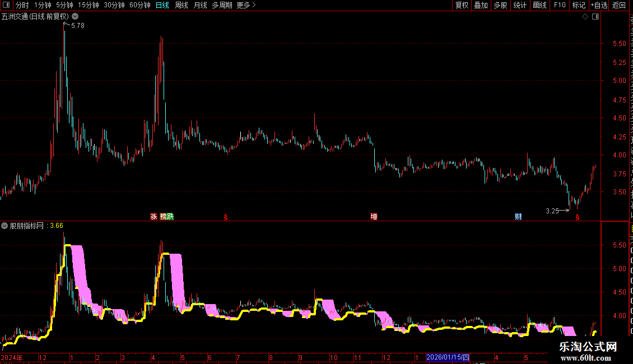
Task: Click the 返回 back button
Action: [x=619, y=5]
